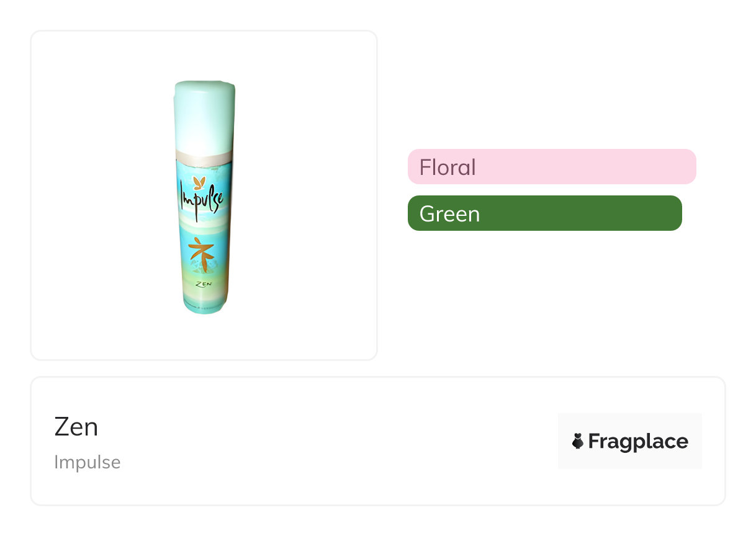Click the Fragplace perfume bottle logo icon

click(578, 441)
